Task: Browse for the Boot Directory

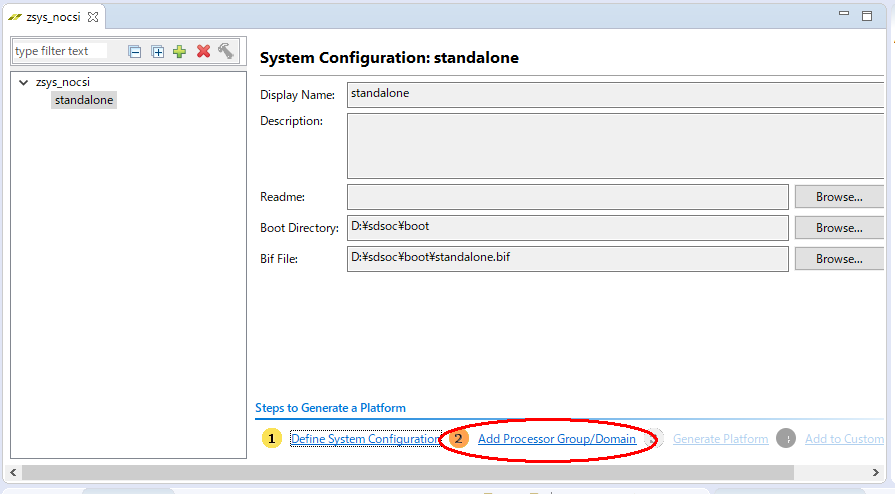Action: pos(838,228)
